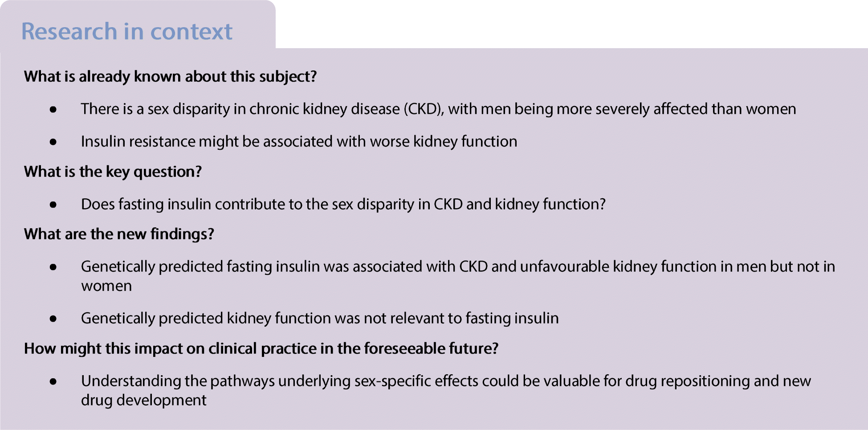The width and height of the screenshot is (868, 430).
Task: Click the bullet before 'Genetically predicted fasting insulin'
Action: (x=53, y=267)
